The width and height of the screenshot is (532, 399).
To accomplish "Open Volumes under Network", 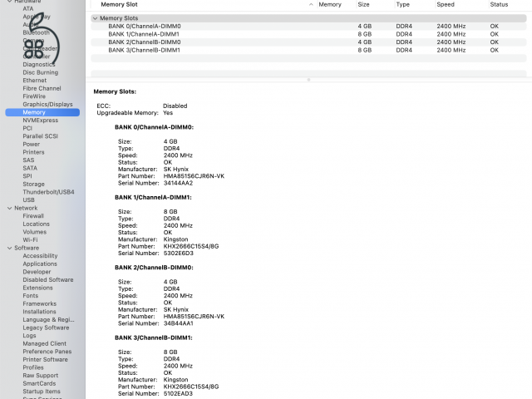I will point(35,232).
